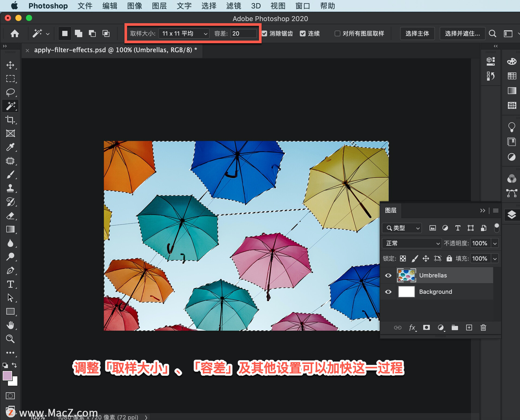Click the foreground color swatch
The height and width of the screenshot is (420, 520).
tap(7, 376)
